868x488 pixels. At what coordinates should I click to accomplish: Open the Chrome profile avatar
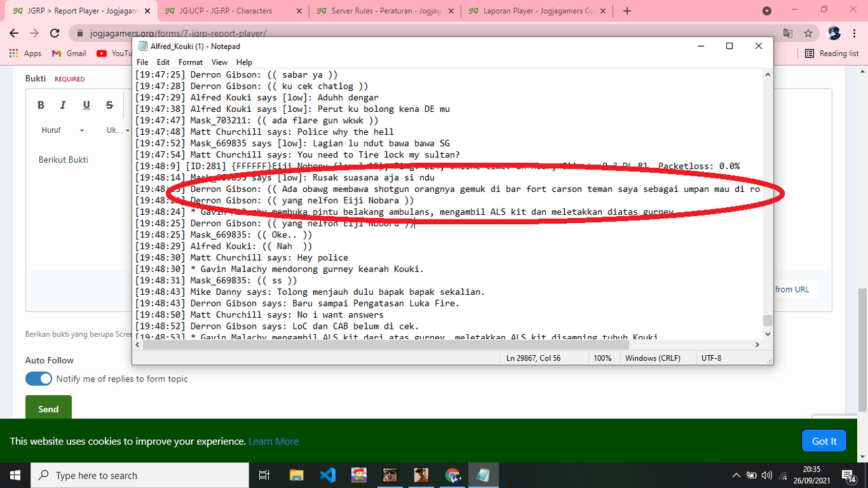click(x=834, y=33)
